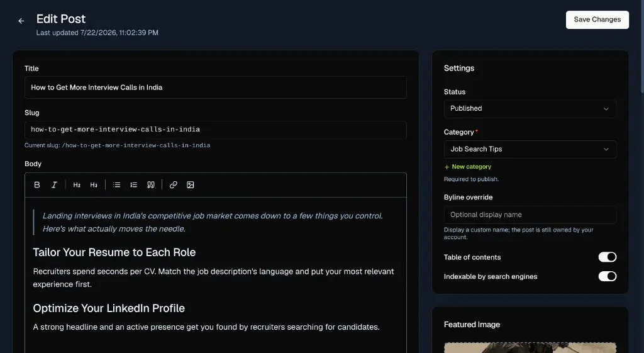
Task: Click the Save Changes button
Action: click(x=597, y=20)
